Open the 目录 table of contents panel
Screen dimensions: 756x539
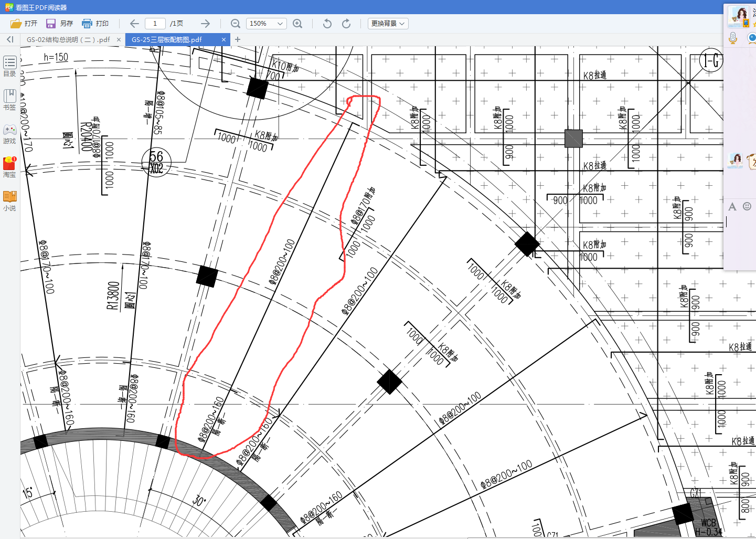(x=9, y=67)
